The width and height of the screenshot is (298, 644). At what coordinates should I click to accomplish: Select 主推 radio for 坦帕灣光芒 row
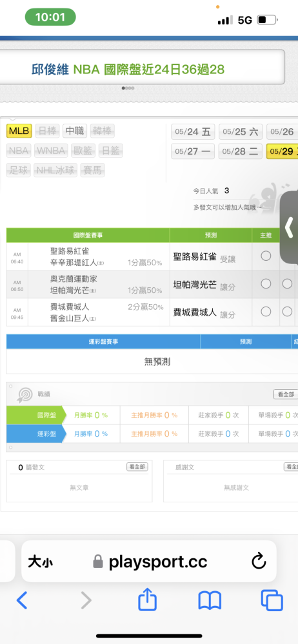point(266,284)
